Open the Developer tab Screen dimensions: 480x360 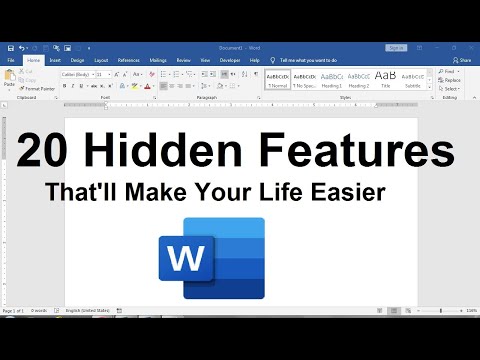coord(230,60)
